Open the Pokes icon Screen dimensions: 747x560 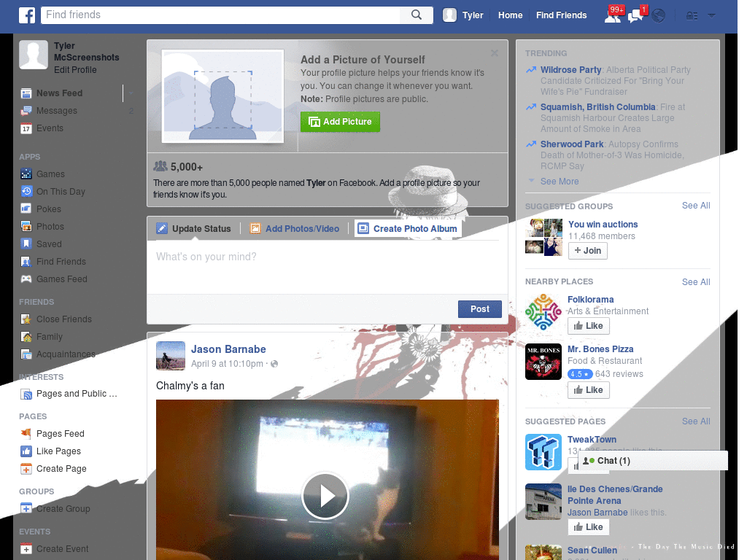tap(26, 209)
